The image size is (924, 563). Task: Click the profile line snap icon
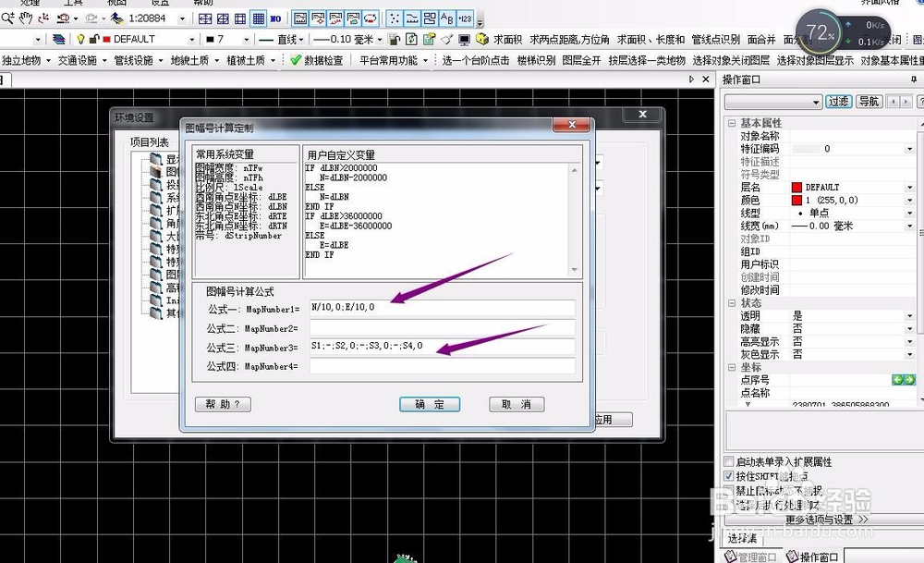click(412, 18)
